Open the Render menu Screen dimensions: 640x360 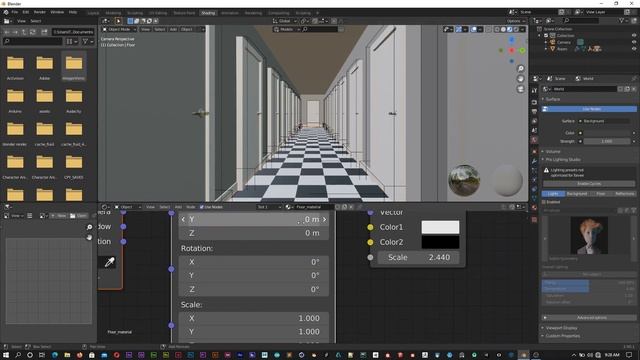point(40,12)
